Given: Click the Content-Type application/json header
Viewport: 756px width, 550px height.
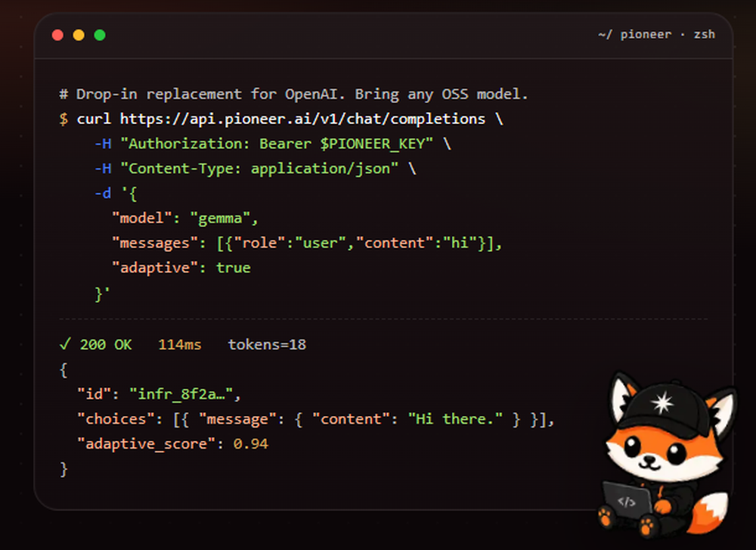Looking at the screenshot, I should pyautogui.click(x=255, y=169).
